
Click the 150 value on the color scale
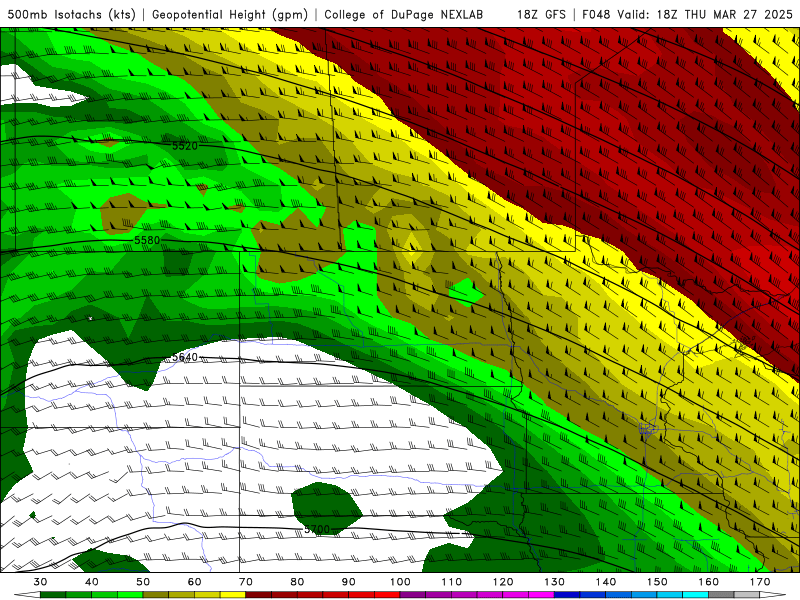pyautogui.click(x=658, y=582)
